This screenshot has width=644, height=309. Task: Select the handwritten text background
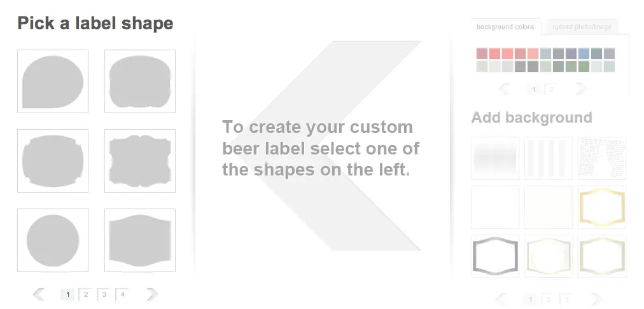601,158
